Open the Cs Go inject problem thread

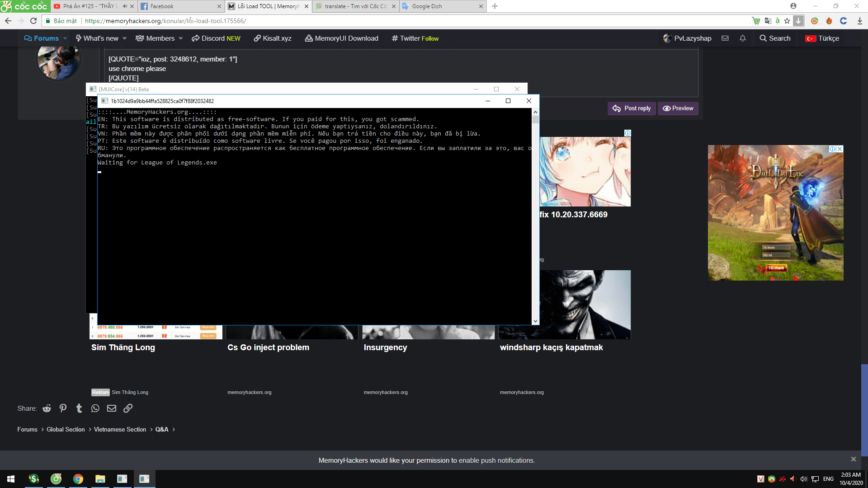[269, 347]
